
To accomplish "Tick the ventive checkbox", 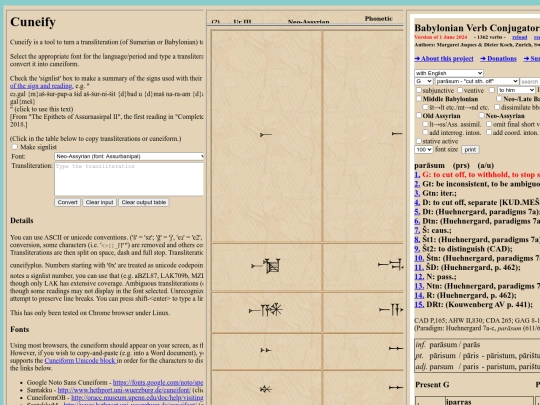I will [460, 90].
